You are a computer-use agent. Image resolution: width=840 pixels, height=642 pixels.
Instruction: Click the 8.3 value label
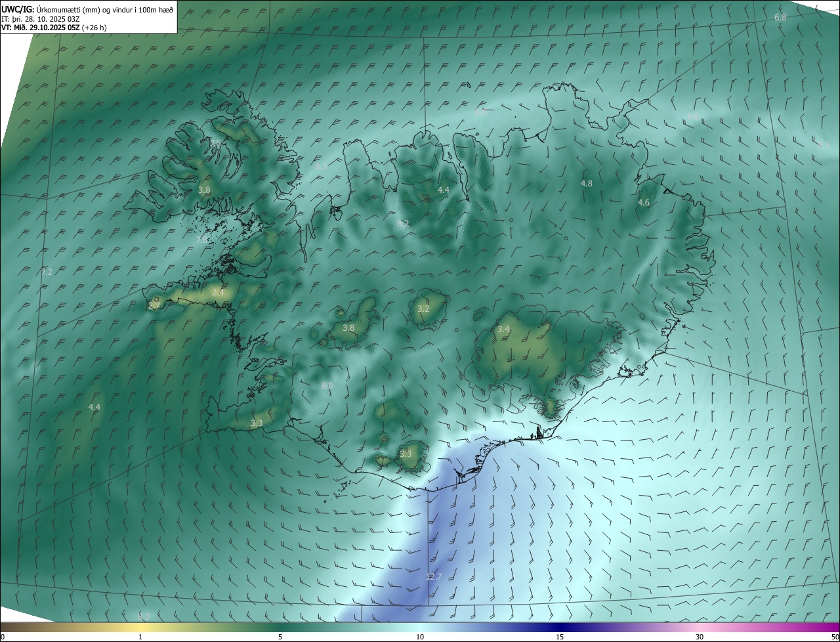coord(321,167)
